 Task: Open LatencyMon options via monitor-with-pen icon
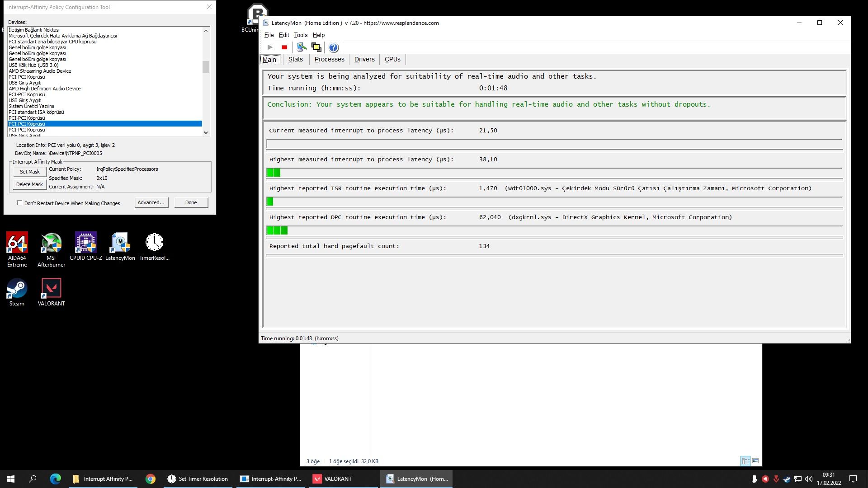tap(302, 47)
